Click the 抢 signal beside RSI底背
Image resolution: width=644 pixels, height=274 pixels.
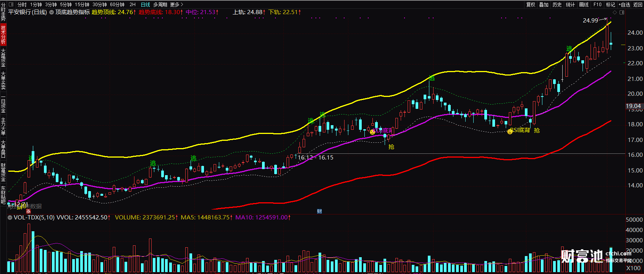pyautogui.click(x=537, y=131)
